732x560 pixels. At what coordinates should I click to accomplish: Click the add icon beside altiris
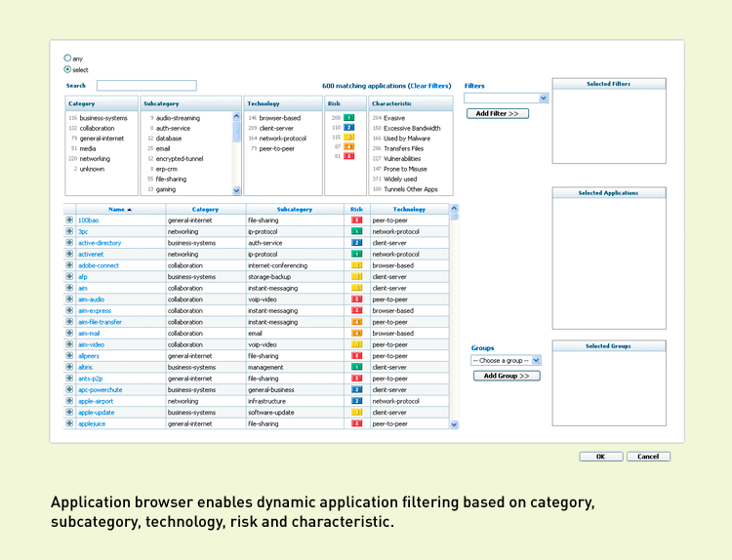[69, 367]
